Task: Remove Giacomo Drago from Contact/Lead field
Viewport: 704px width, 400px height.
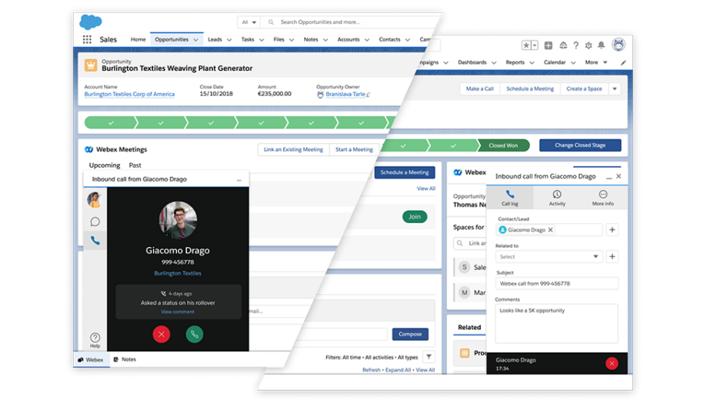Action: [x=550, y=230]
